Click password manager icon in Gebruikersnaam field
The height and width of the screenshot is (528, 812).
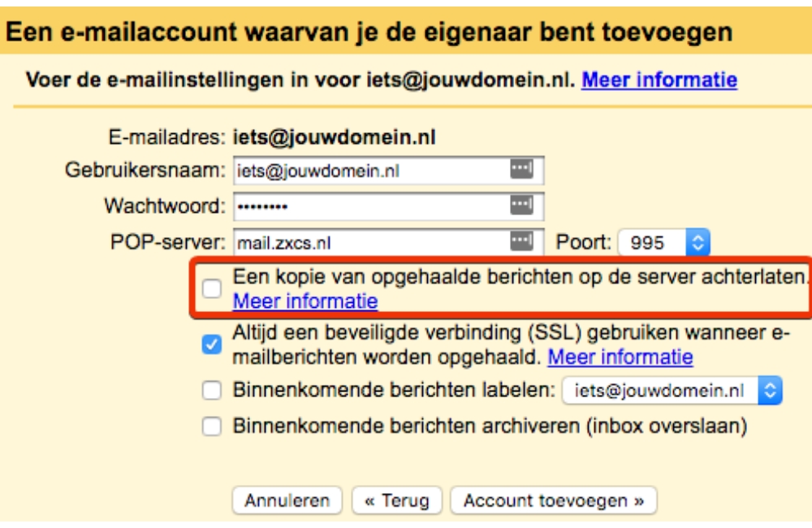(520, 170)
